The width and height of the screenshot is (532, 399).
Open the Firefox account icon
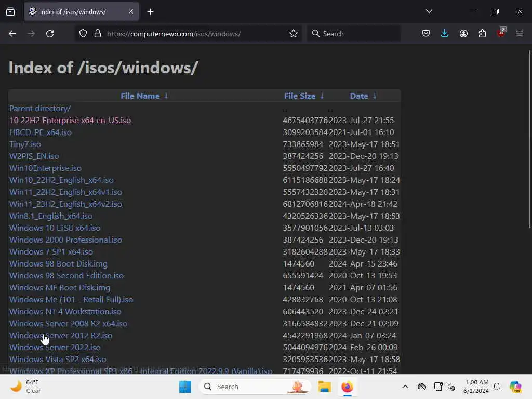[463, 34]
